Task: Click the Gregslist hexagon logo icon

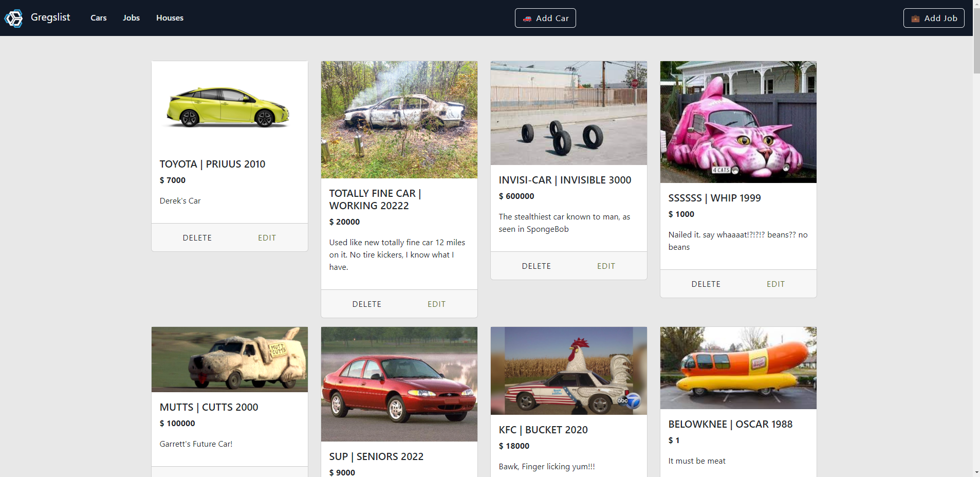Action: (14, 18)
